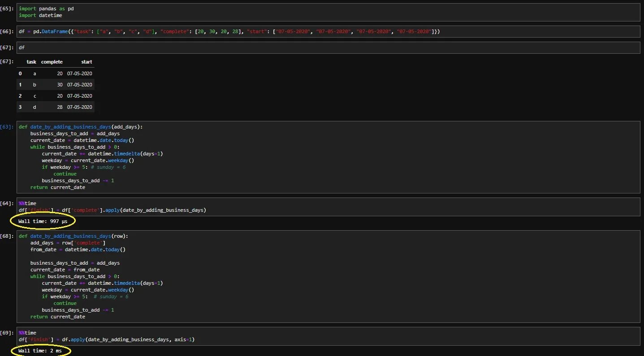The width and height of the screenshot is (644, 356).
Task: Click 'Wall time: 2 ms' output text
Action: [40, 351]
